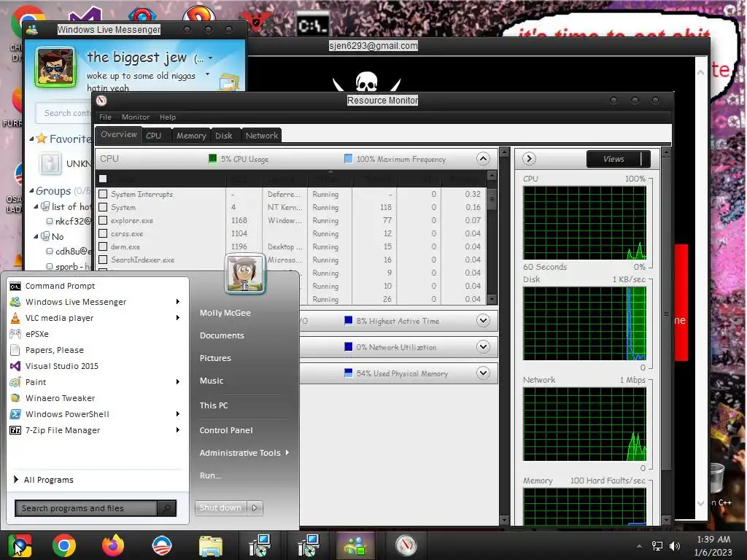
Task: Collapse the CPU section in Resource Monitor
Action: pyautogui.click(x=483, y=158)
